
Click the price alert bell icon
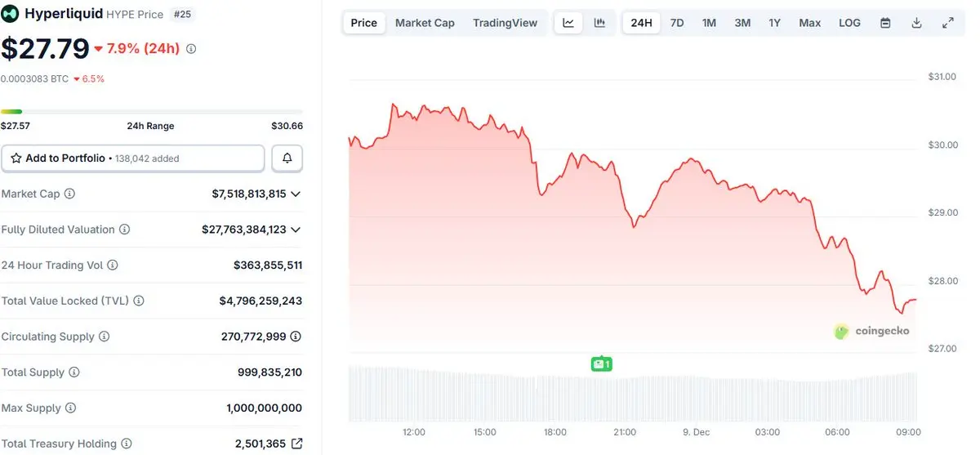coord(287,158)
